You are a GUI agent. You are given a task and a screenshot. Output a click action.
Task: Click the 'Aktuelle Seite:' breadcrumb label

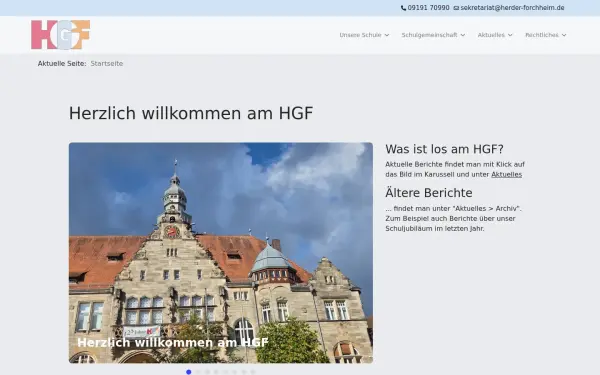(x=62, y=64)
